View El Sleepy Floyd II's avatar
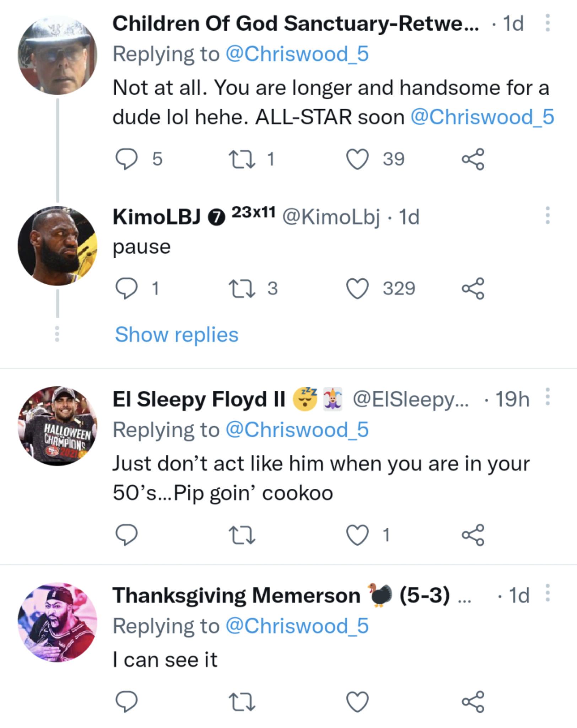This screenshot has height=728, width=577. pos(58,426)
